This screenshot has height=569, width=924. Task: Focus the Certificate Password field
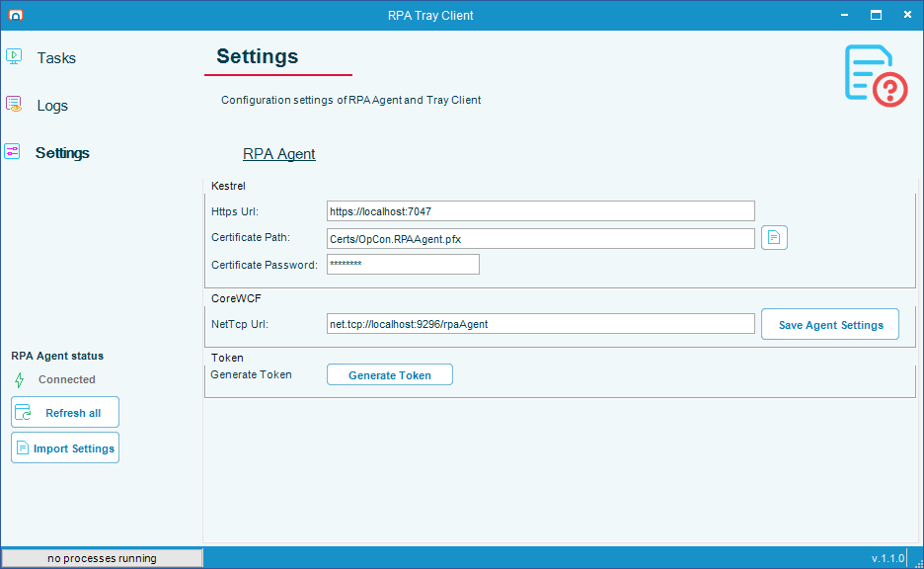click(x=403, y=264)
